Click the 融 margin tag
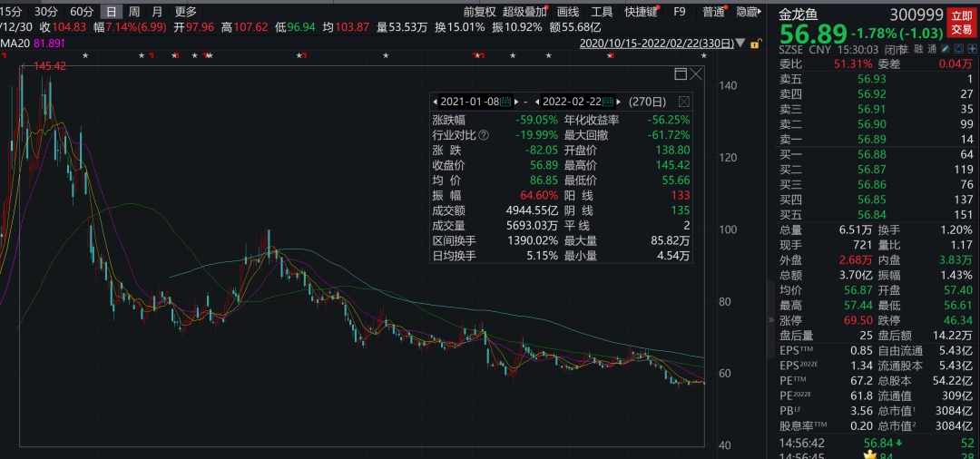980x459 pixels. tap(917, 49)
